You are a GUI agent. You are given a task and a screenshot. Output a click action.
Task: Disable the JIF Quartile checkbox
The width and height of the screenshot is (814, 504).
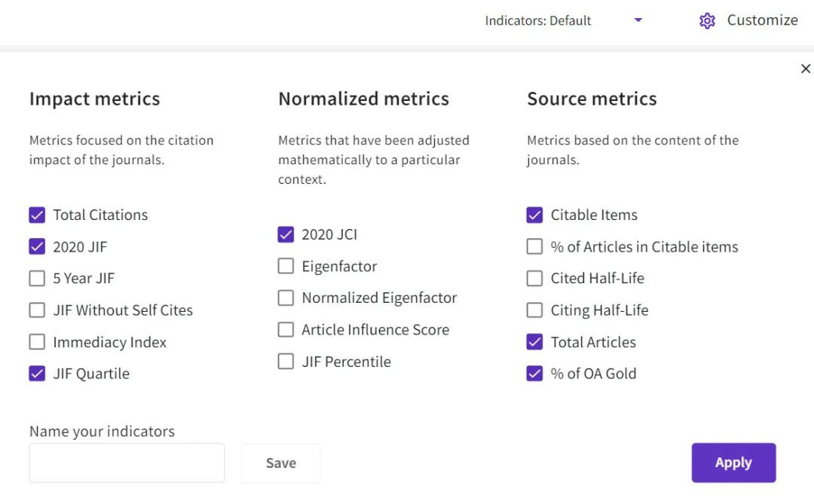(x=37, y=374)
